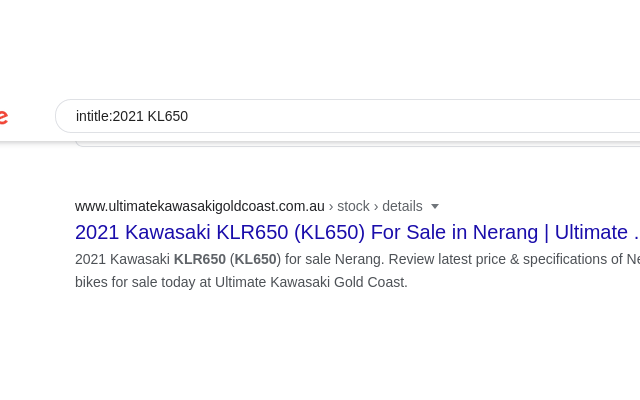Place cursor after KL650 in search box
The height and width of the screenshot is (400, 640).
(189, 116)
